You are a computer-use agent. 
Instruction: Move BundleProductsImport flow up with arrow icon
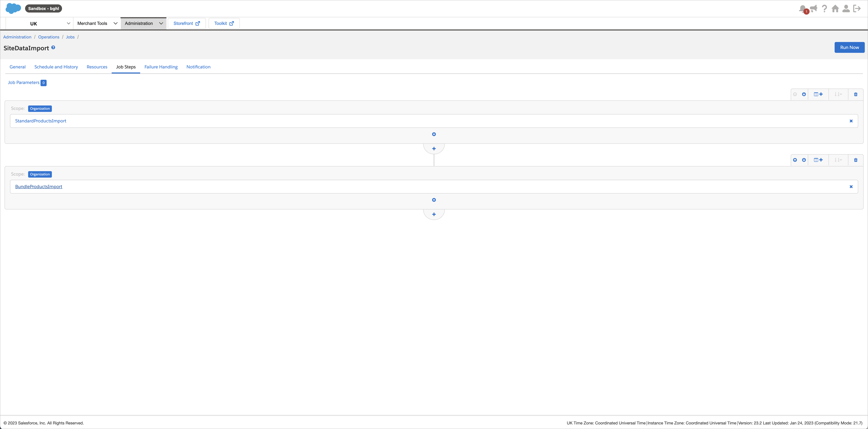(795, 160)
